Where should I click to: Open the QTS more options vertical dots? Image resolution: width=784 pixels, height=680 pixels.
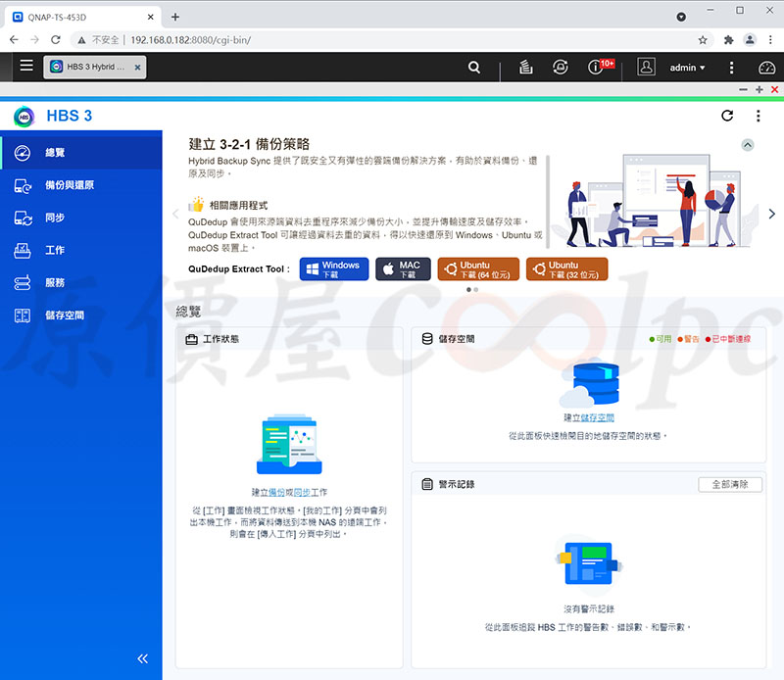click(x=731, y=68)
